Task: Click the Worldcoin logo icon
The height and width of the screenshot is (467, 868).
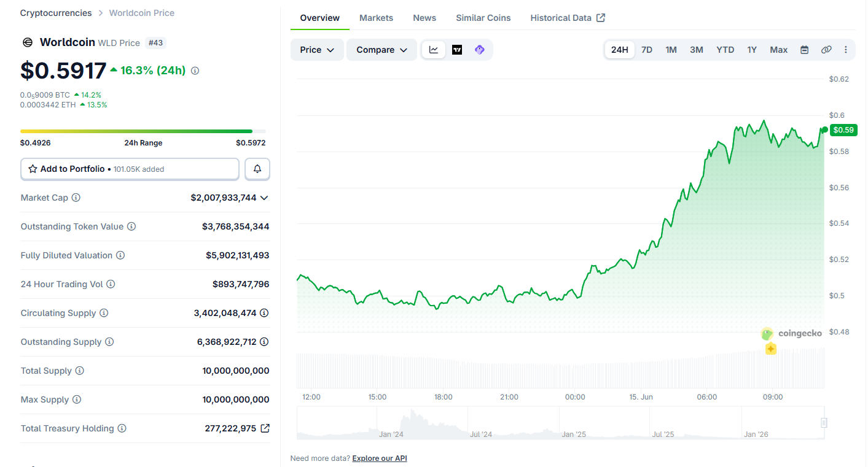Action: 27,42
